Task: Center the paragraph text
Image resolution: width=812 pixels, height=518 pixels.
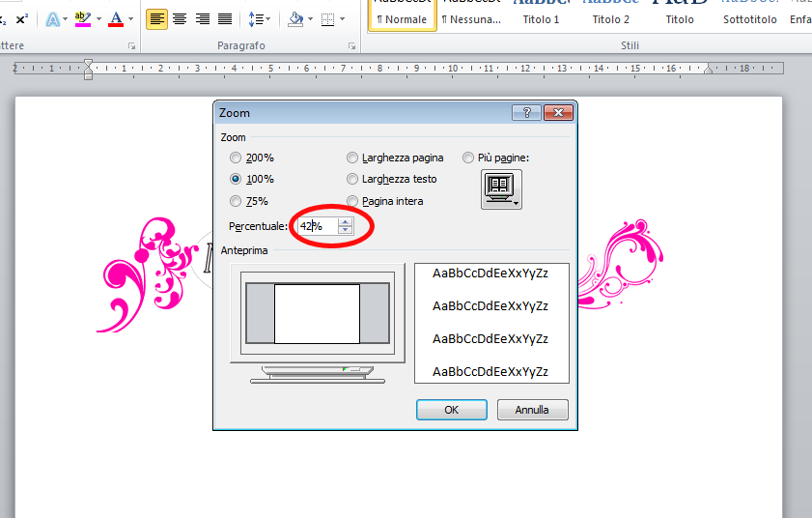Action: (x=180, y=18)
